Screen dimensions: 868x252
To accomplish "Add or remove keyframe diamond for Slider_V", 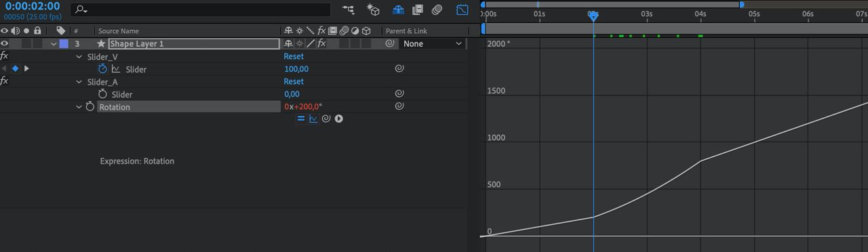I will 15,68.
